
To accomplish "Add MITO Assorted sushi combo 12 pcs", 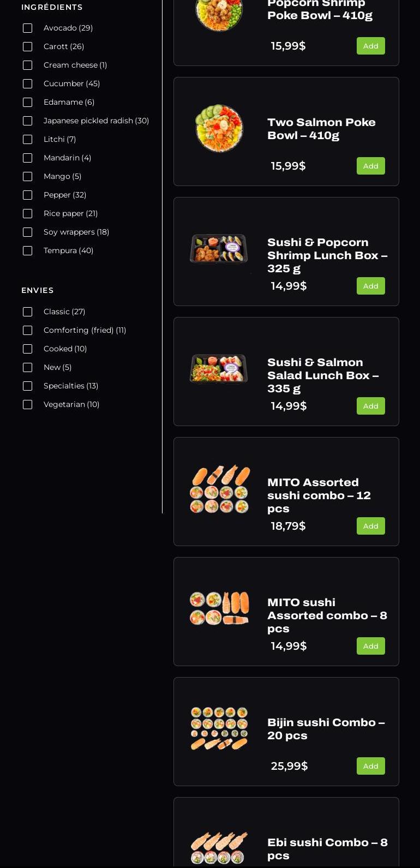I will coord(371,526).
